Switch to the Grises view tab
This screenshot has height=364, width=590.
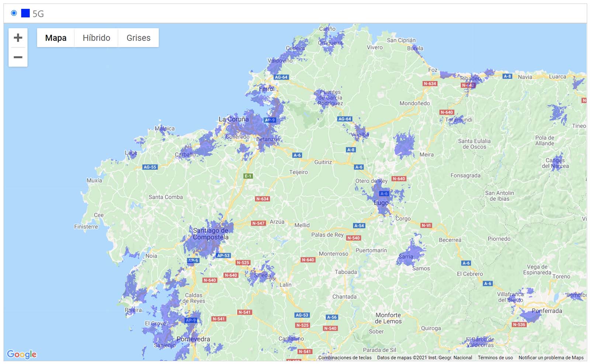click(138, 38)
